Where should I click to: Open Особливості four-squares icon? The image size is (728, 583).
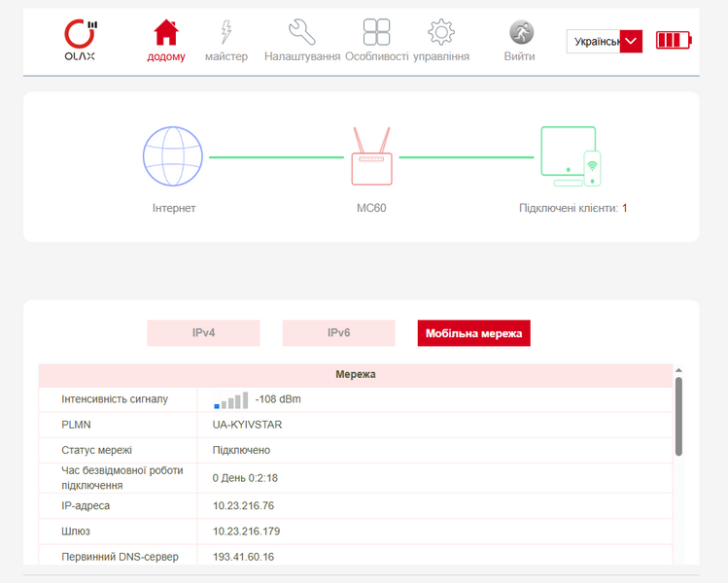tap(376, 32)
